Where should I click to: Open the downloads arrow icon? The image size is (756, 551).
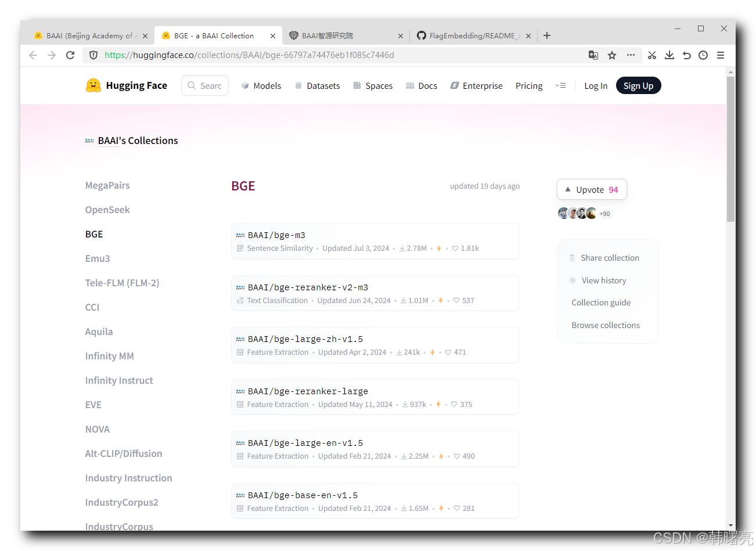click(x=669, y=55)
